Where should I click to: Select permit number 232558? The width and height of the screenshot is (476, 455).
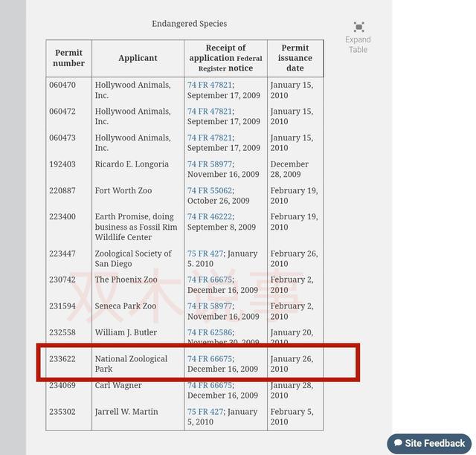pos(62,332)
